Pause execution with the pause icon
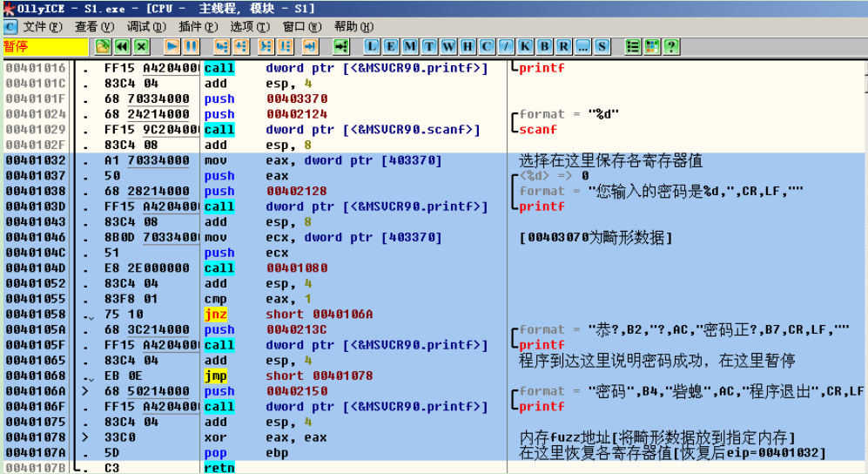 (191, 46)
